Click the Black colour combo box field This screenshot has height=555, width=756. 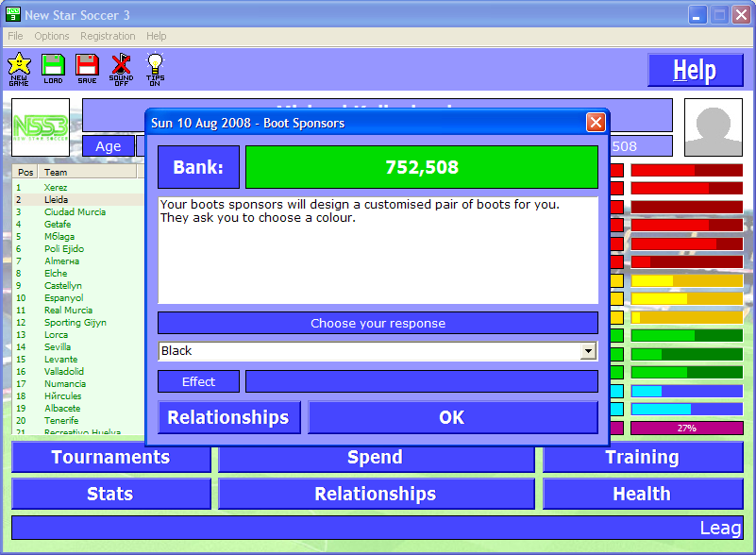(x=368, y=351)
